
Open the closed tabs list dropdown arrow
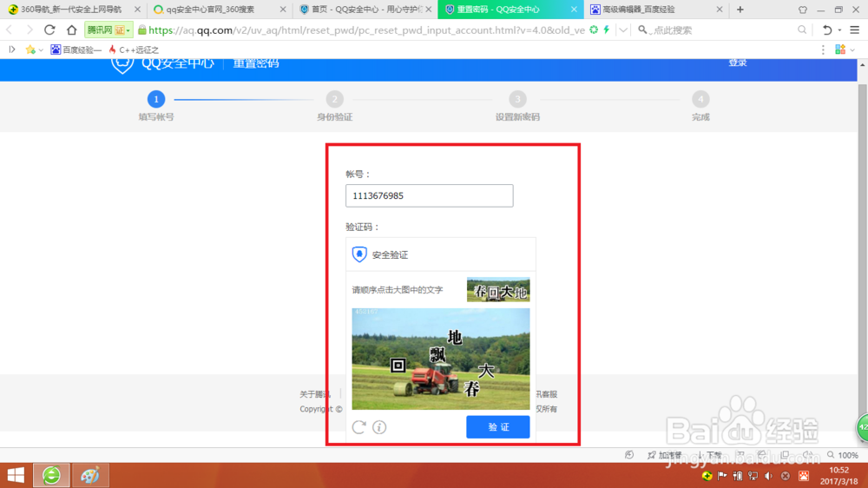[x=839, y=30]
